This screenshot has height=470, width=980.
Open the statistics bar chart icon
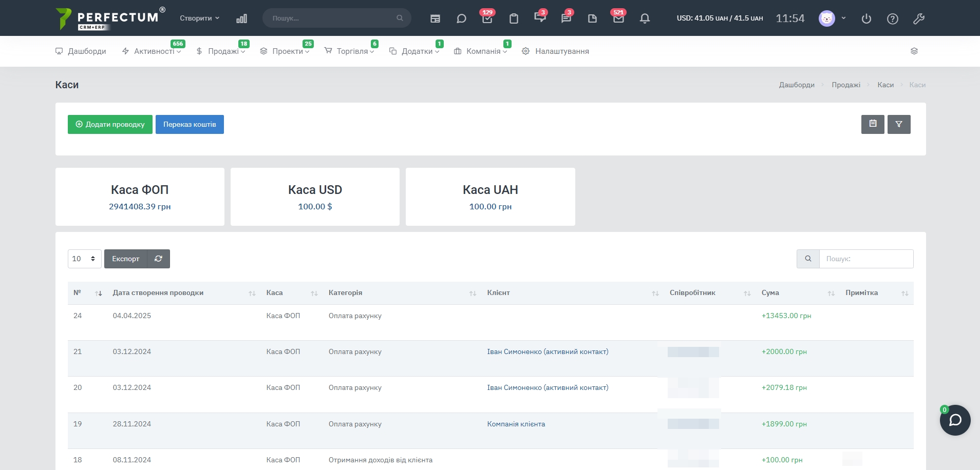(241, 18)
